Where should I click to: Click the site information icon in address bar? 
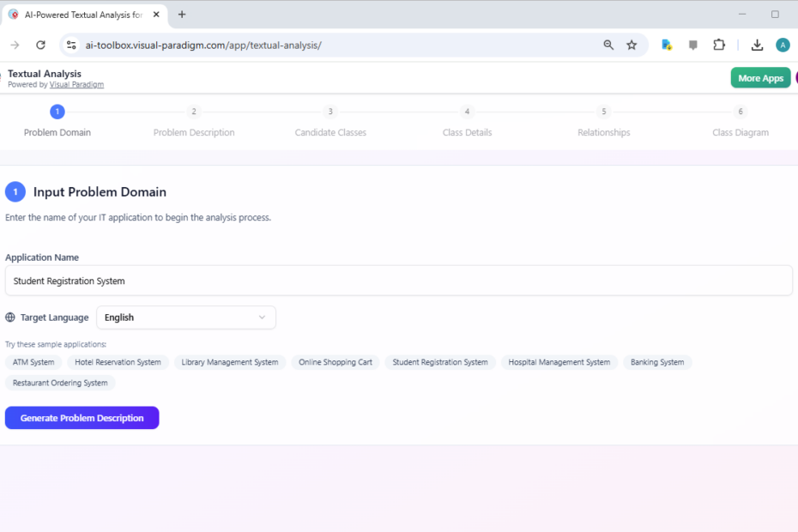tap(70, 45)
